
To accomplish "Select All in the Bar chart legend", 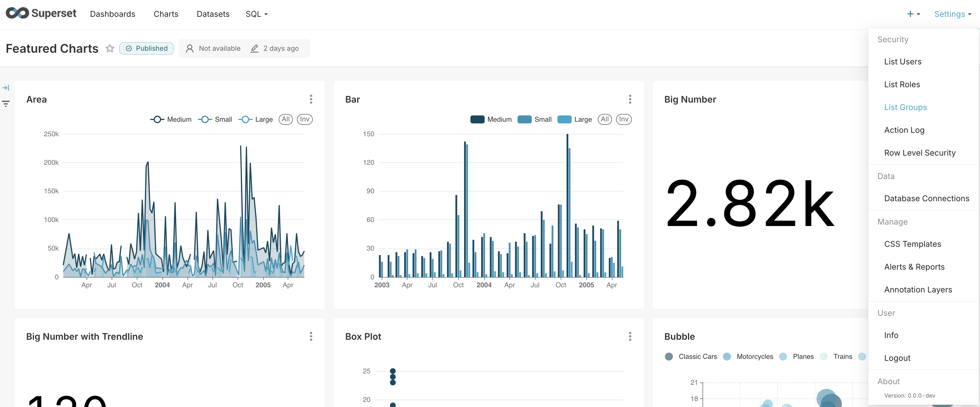I will (605, 119).
